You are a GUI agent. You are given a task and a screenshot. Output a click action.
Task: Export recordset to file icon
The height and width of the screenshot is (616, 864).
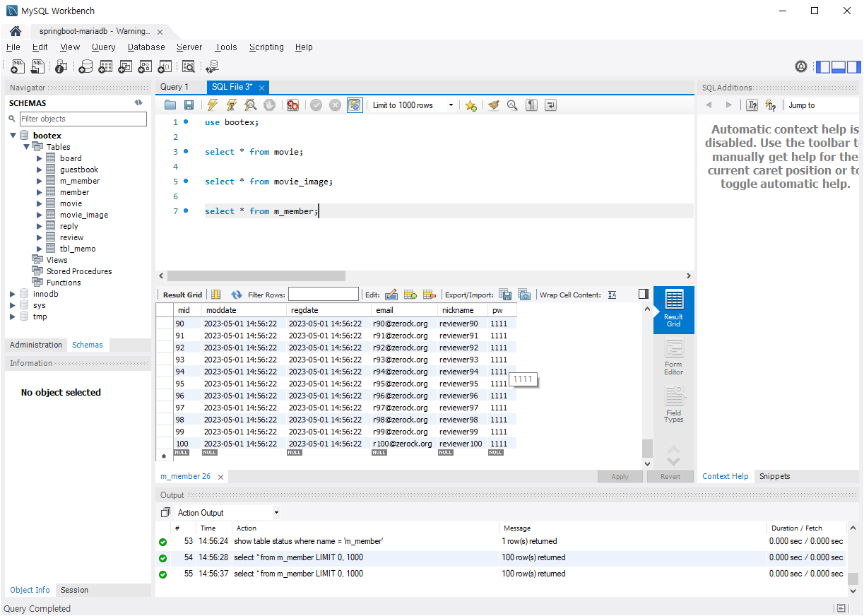point(505,295)
